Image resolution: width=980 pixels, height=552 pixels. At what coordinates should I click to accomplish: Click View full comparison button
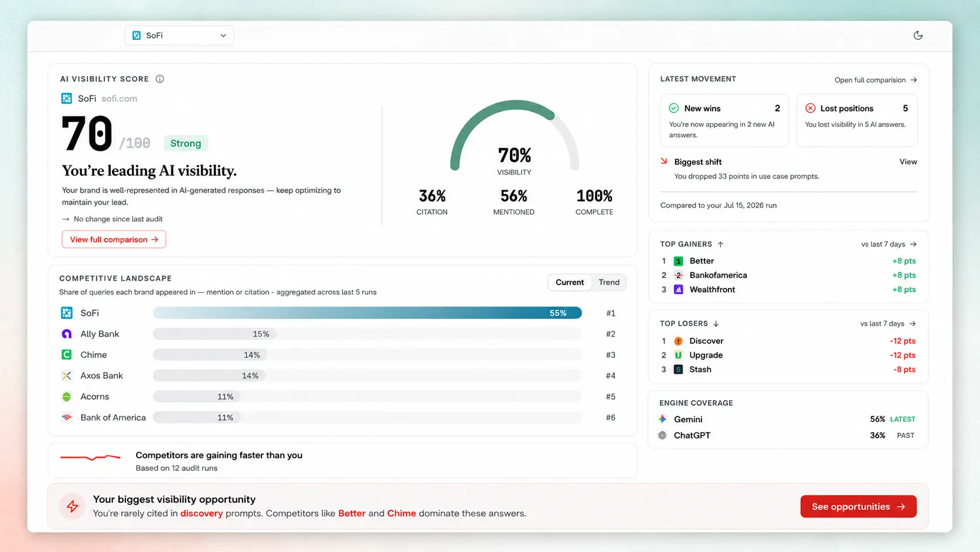click(114, 239)
